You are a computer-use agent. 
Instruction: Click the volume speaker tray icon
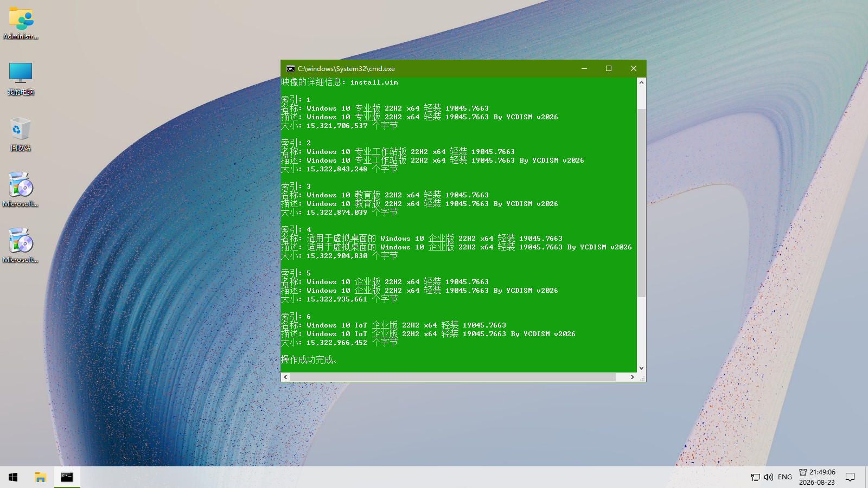[768, 477]
